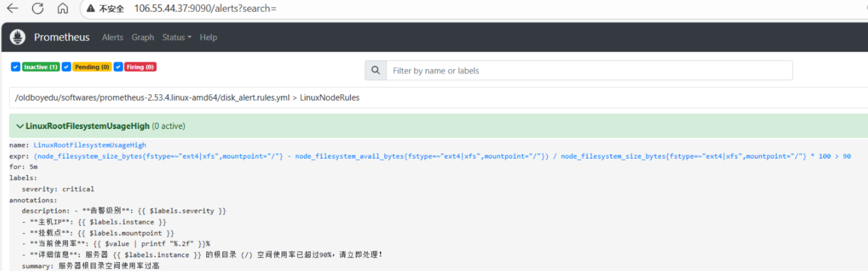Select the printf "%.2f" annotation line
The width and height of the screenshot is (868, 271).
(x=116, y=244)
